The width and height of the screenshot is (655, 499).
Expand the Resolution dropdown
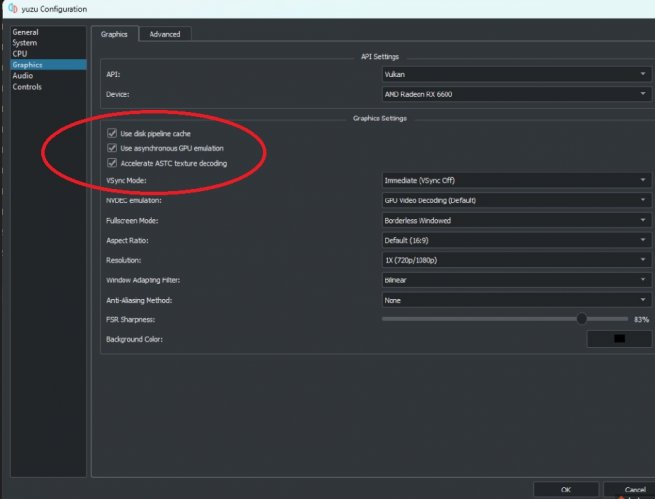516,260
